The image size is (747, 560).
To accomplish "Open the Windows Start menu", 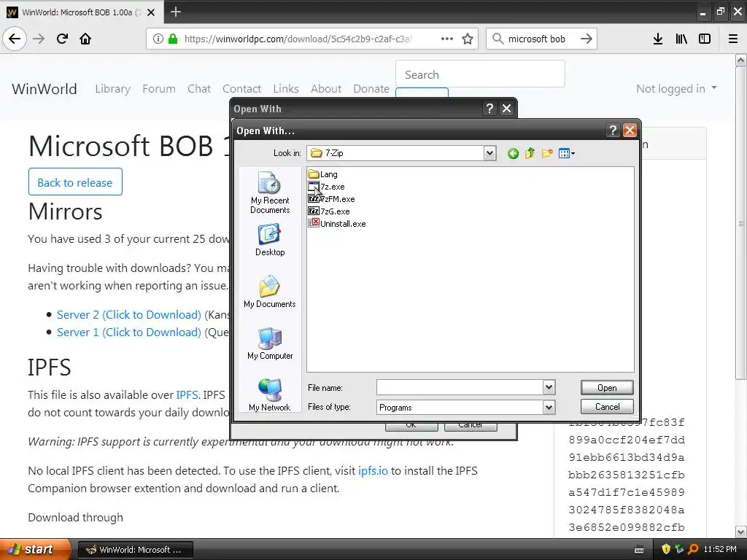I will pyautogui.click(x=35, y=550).
